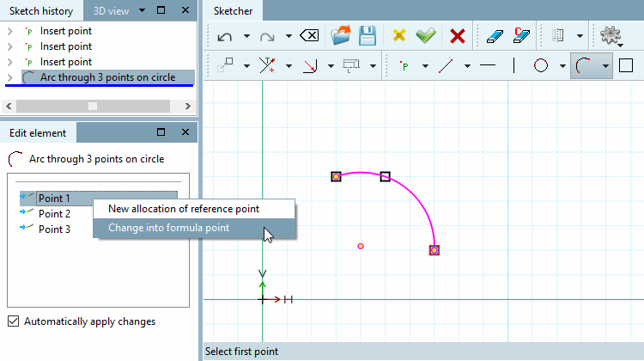This screenshot has height=361, width=644.
Task: Expand the Arc through 3 points entry
Action: tap(10, 77)
